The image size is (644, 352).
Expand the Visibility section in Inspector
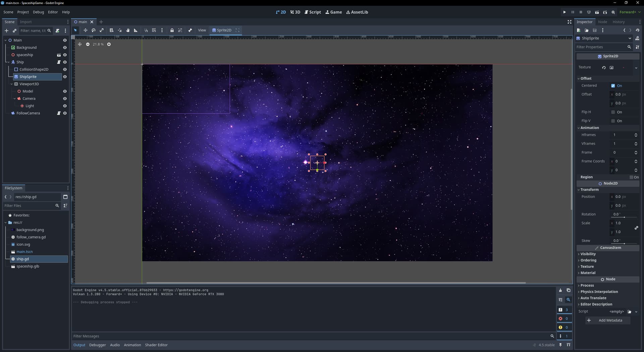pos(588,254)
